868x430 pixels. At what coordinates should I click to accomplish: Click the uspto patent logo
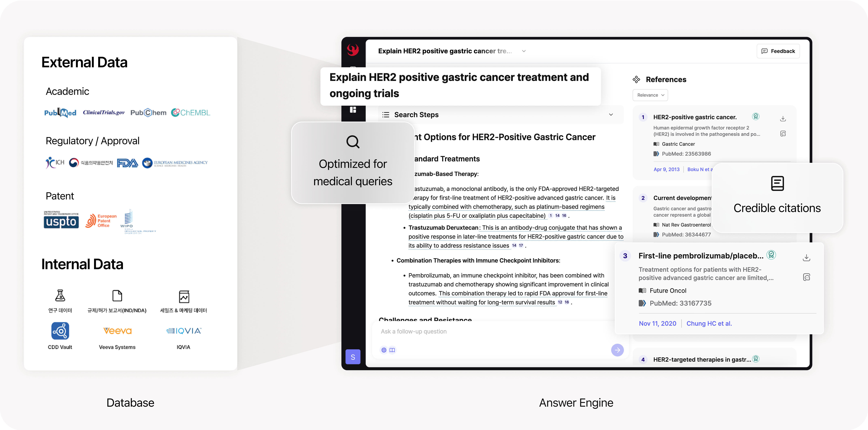61,220
